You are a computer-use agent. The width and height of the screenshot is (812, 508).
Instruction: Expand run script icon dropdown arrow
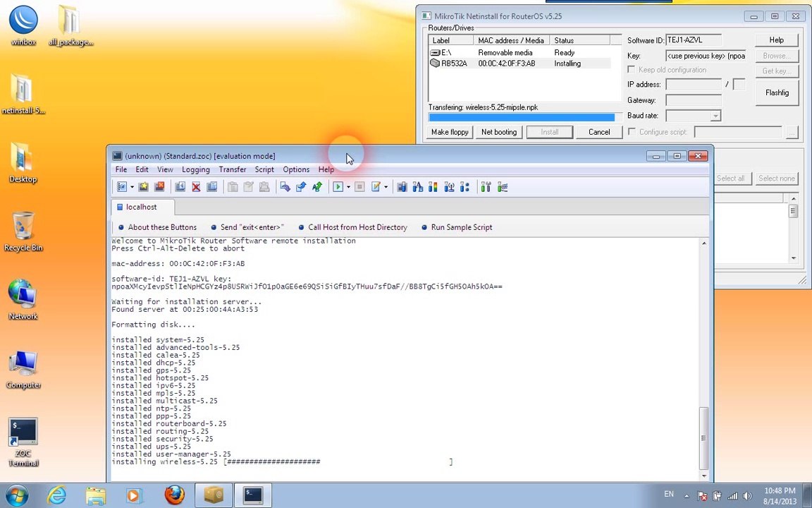click(348, 187)
